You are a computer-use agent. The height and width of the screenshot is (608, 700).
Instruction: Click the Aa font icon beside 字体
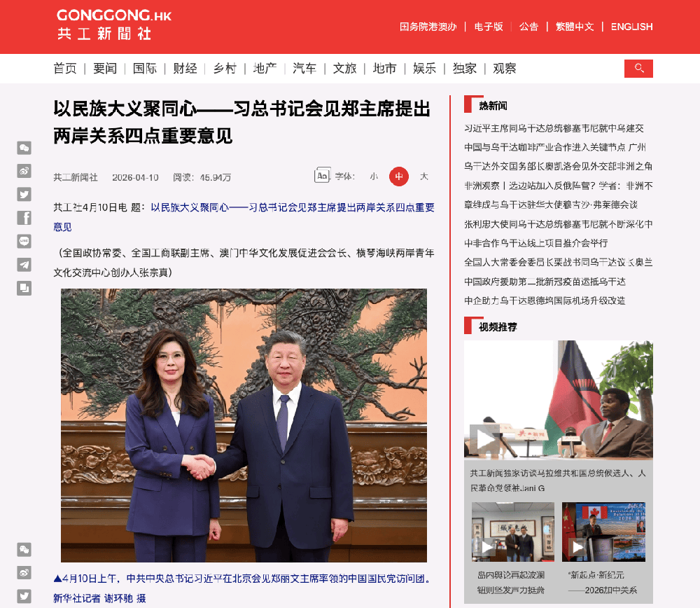pyautogui.click(x=322, y=177)
